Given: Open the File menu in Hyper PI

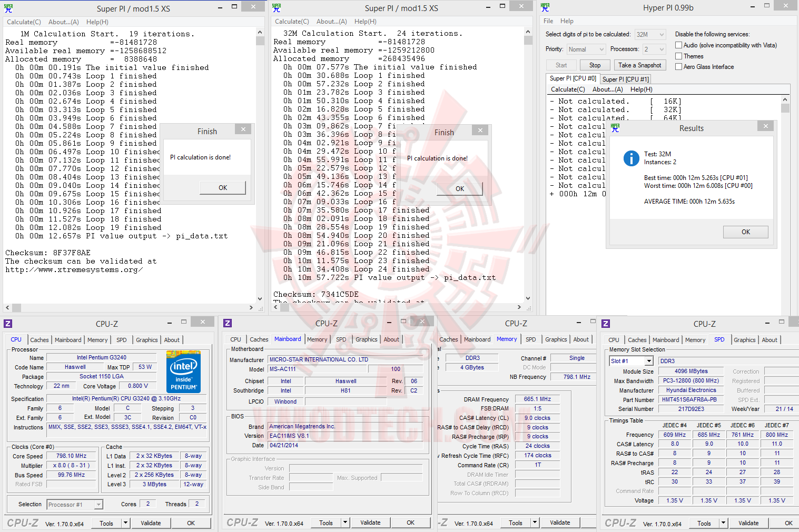Looking at the screenshot, I should pyautogui.click(x=548, y=21).
